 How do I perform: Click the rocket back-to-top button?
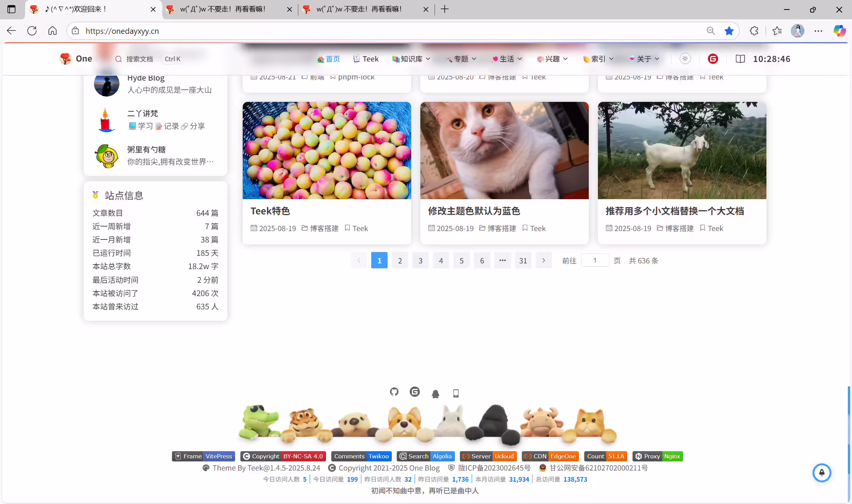tap(822, 472)
